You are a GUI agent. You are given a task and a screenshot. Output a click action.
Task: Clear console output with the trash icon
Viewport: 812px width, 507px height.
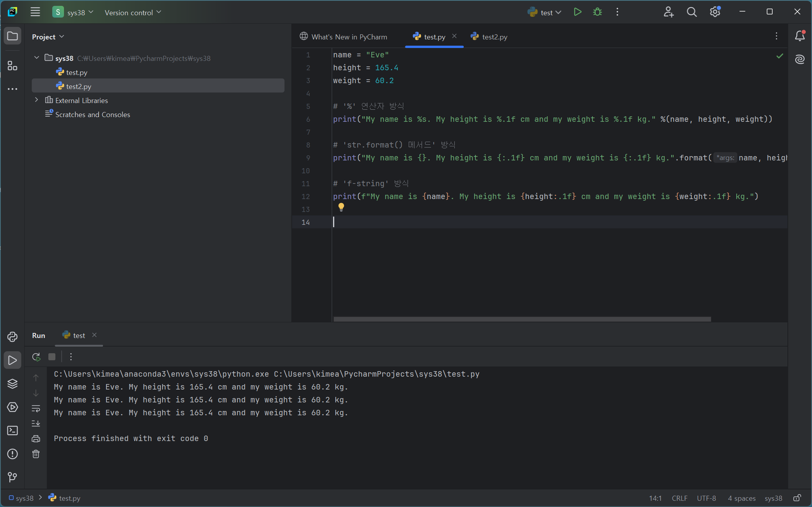[36, 454]
